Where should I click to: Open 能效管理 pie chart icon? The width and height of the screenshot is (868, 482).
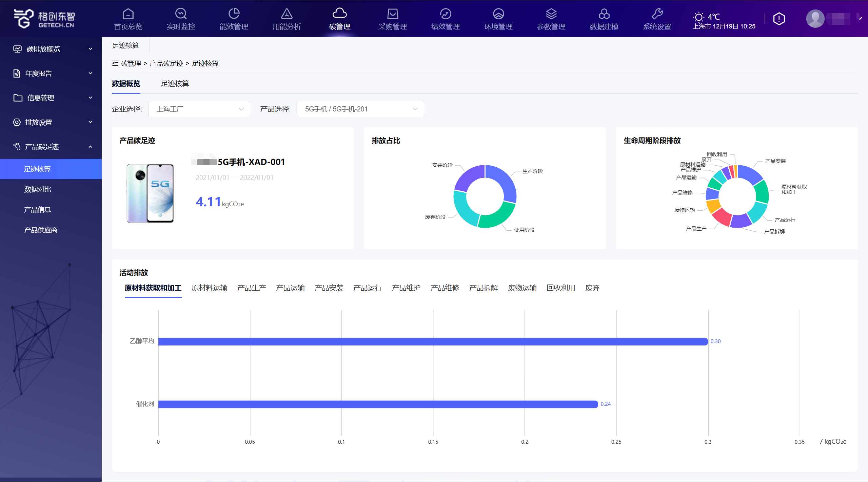coord(234,14)
